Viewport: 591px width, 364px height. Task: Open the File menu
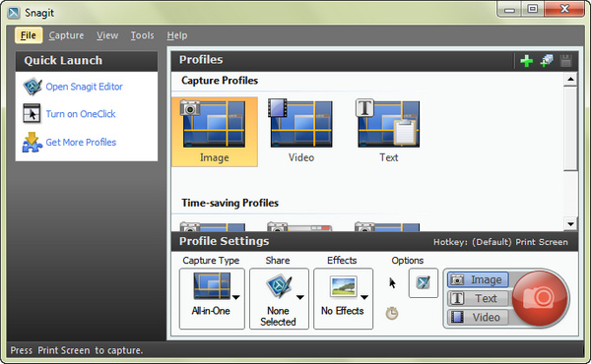coord(29,35)
